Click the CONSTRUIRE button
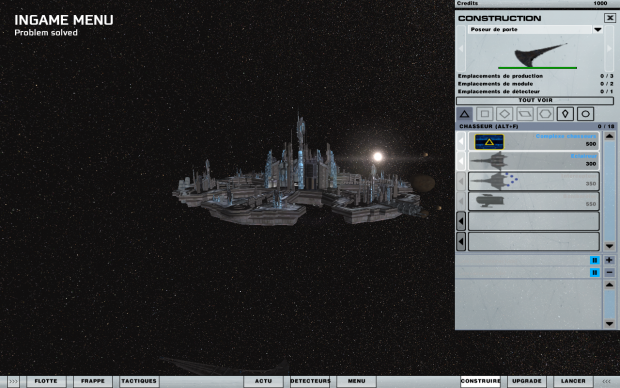Screen dimensions: 620x388 (480, 381)
